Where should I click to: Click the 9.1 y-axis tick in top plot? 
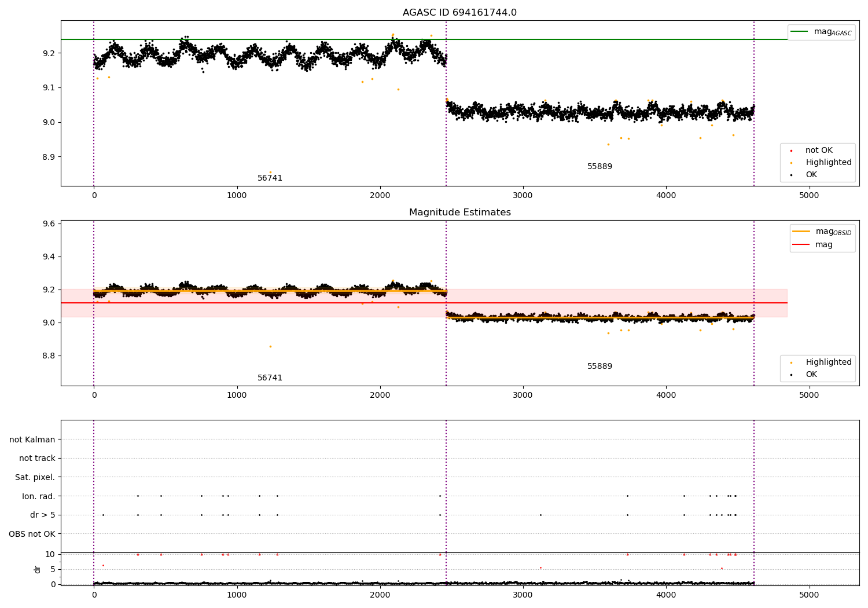point(49,88)
